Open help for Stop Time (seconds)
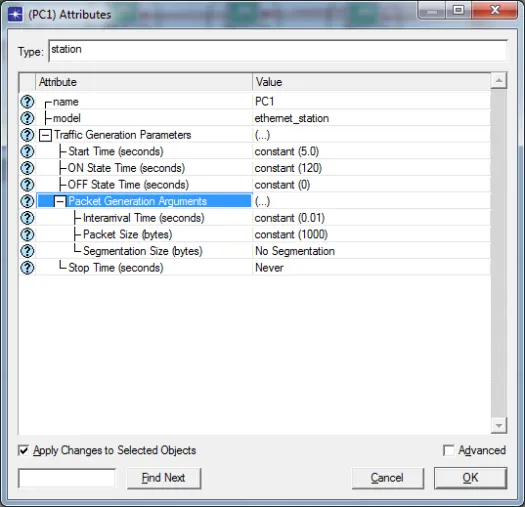This screenshot has width=525, height=507. [x=27, y=268]
